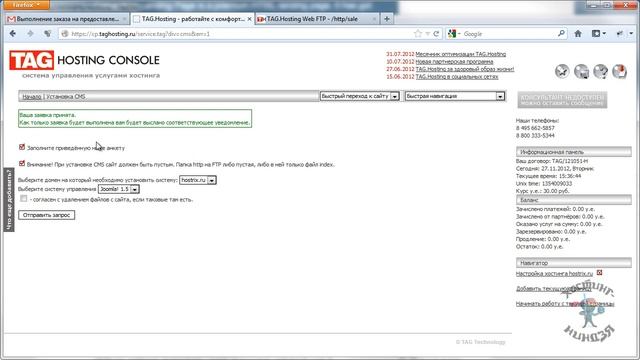Image resolution: width=640 pixels, height=360 pixels.
Task: Click the Gmail favicon in first tab
Action: [x=11, y=19]
